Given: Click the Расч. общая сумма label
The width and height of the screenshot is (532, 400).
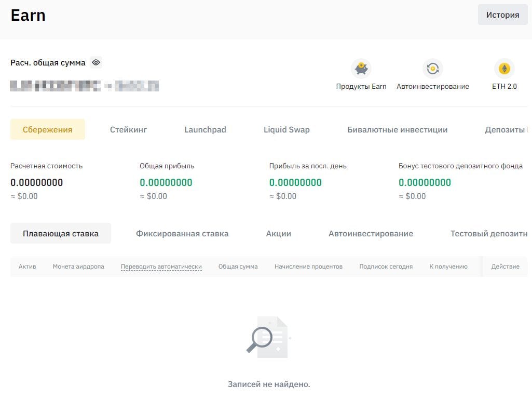Looking at the screenshot, I should click(x=48, y=63).
